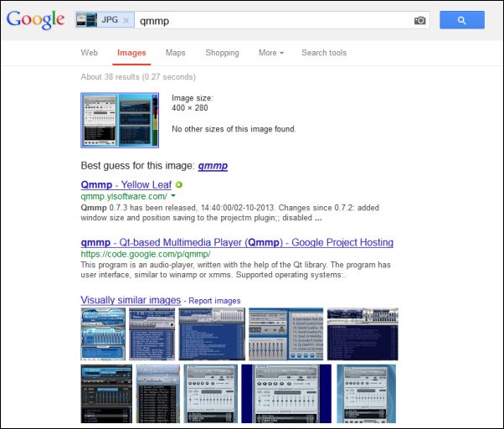
Task: Click the '400 × 280' image size text
Action: (x=190, y=108)
